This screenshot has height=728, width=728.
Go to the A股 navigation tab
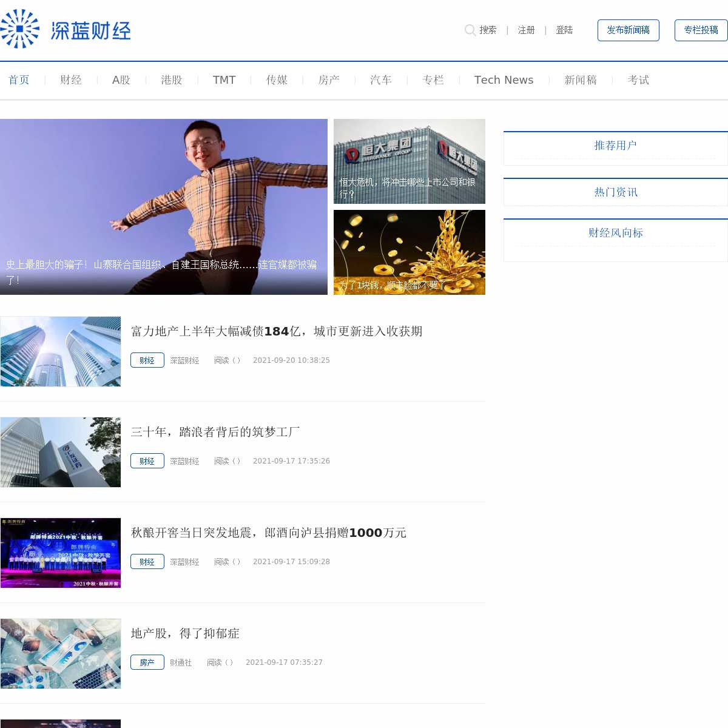click(121, 80)
